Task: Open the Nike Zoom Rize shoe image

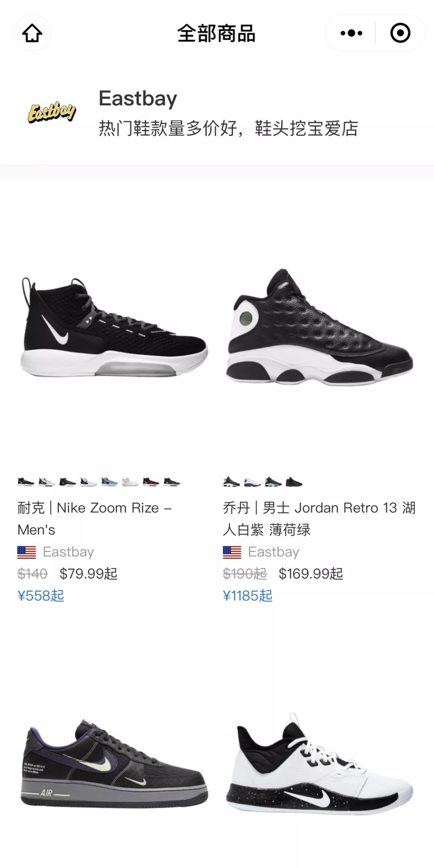Action: (x=114, y=326)
